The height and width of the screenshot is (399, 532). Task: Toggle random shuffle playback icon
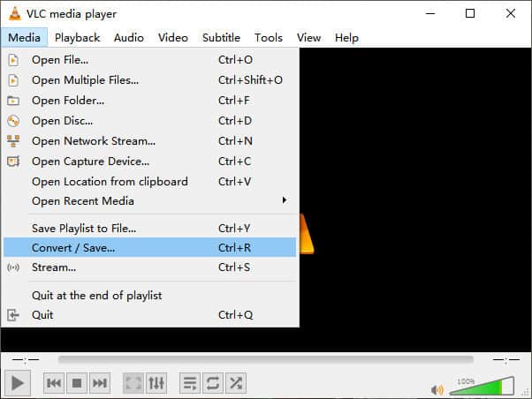pos(236,383)
